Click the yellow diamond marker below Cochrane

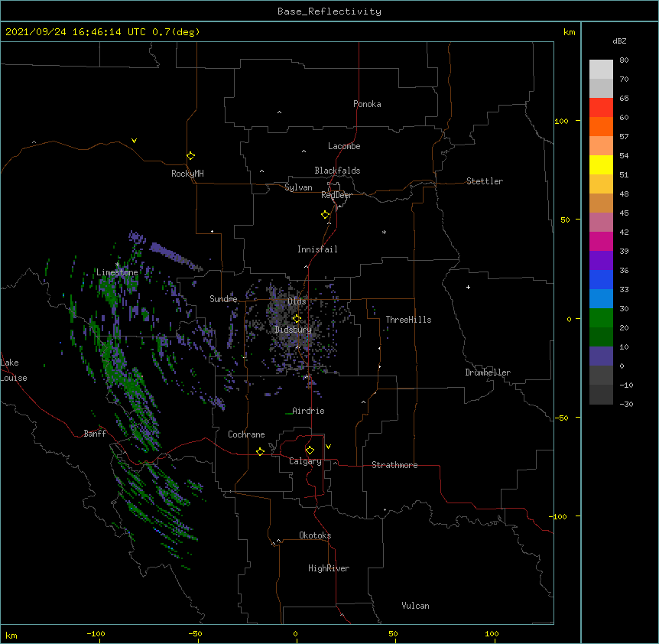pyautogui.click(x=260, y=451)
